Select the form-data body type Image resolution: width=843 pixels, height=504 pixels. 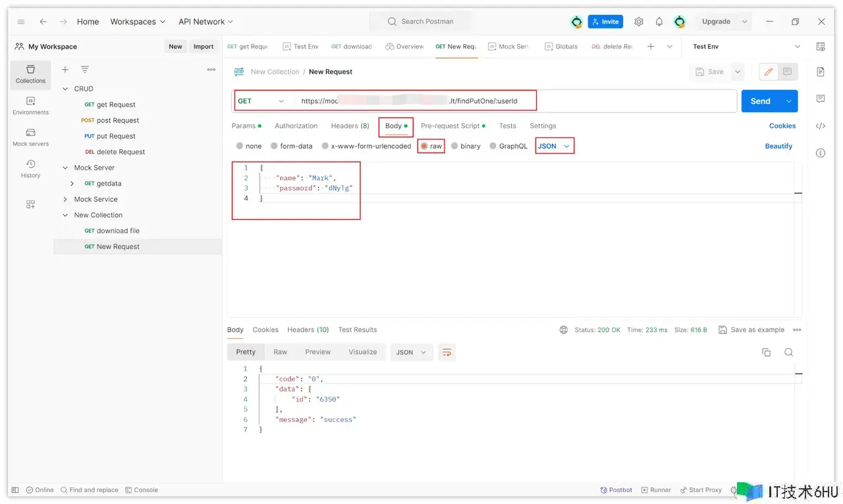coord(274,146)
